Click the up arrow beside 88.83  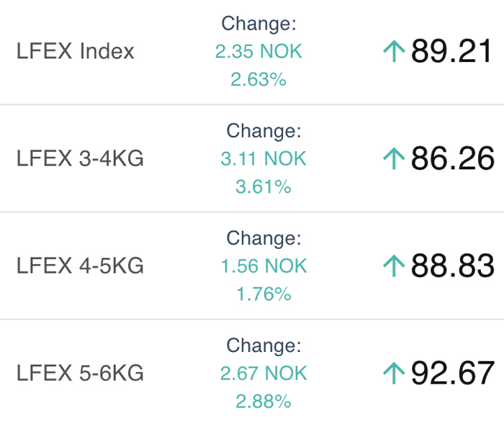394,266
